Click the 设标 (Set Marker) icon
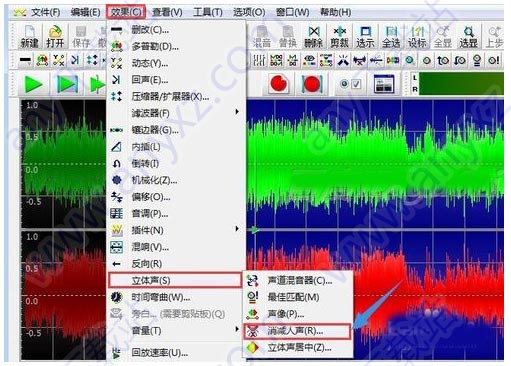Screen dimensions: 511x366 [417, 36]
